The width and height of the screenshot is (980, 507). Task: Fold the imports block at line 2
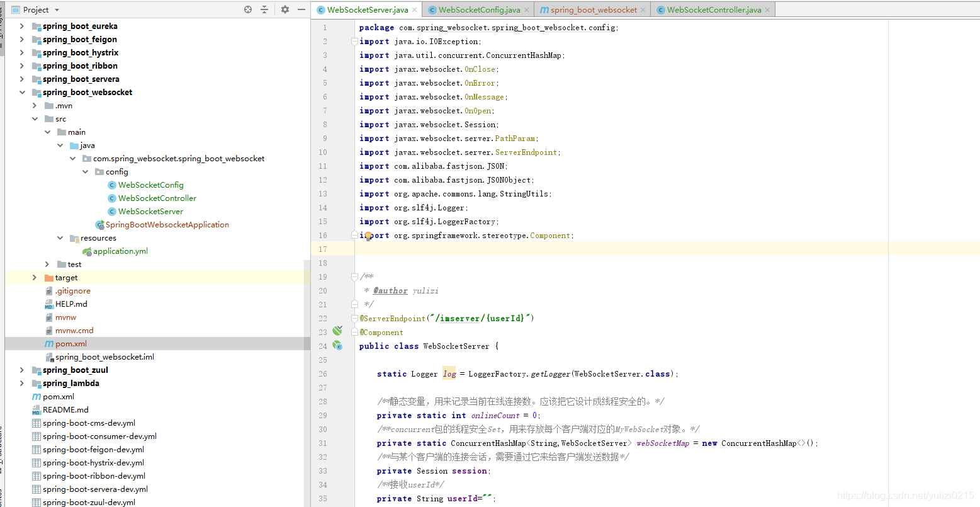pyautogui.click(x=354, y=42)
